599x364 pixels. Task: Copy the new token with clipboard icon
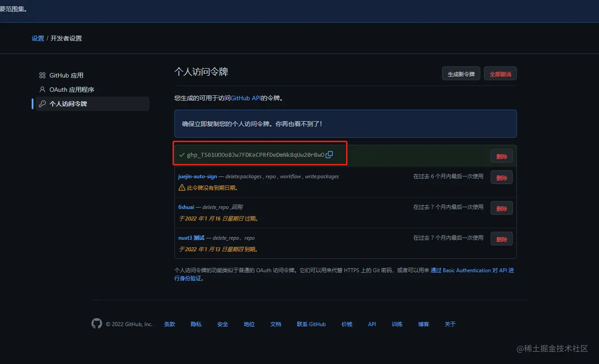click(329, 155)
